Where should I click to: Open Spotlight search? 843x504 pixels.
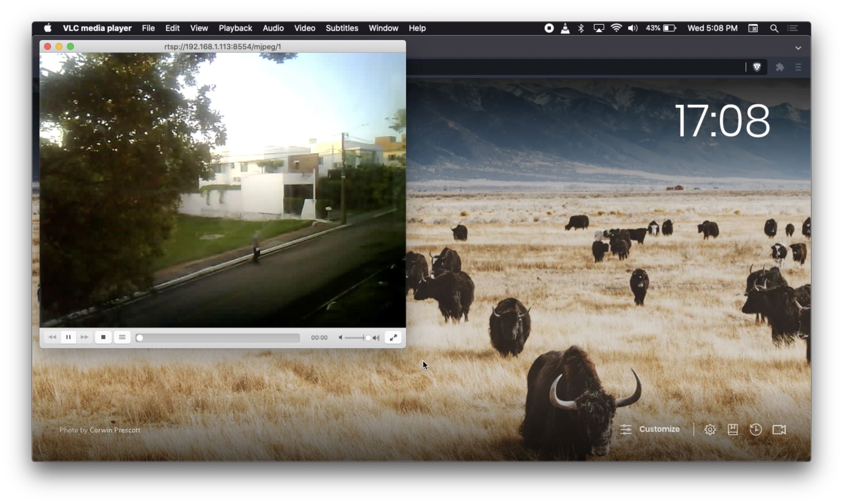[x=774, y=28]
